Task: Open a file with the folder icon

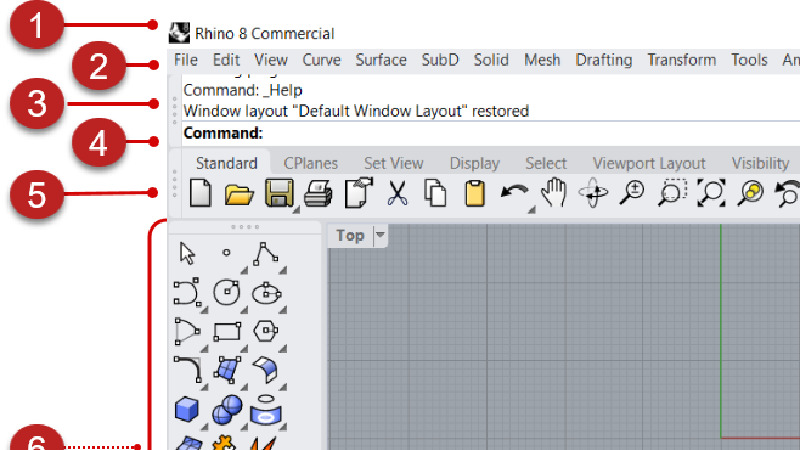Action: 239,194
